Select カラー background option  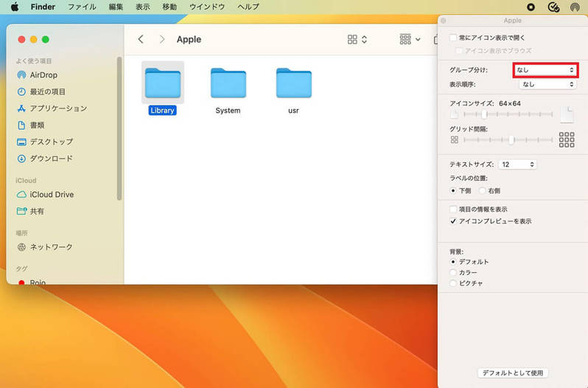click(453, 272)
